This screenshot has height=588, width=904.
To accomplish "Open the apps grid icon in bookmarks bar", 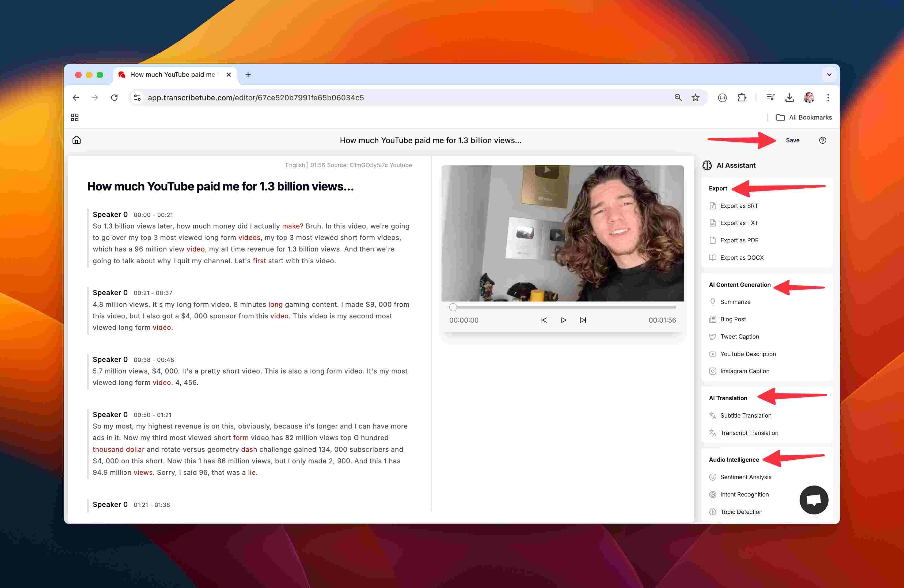I will [74, 117].
